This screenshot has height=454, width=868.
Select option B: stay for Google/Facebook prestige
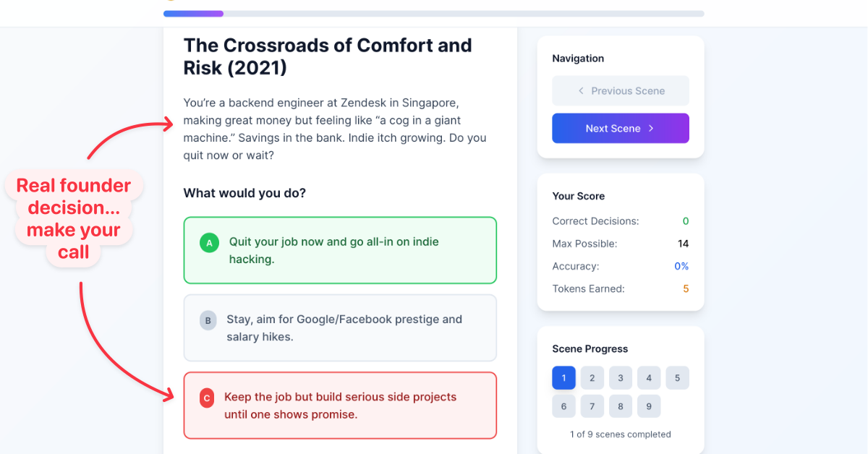(340, 327)
